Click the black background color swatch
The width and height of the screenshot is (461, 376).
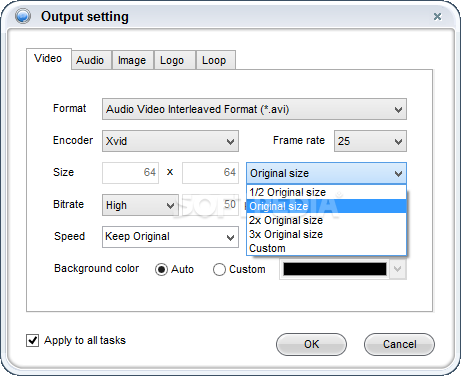(335, 269)
